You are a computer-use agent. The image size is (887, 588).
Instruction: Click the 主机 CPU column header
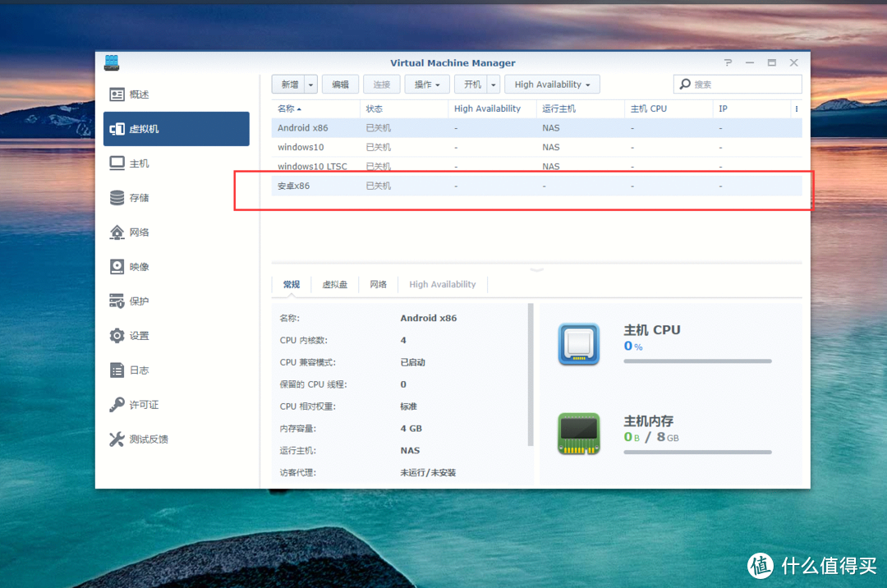pyautogui.click(x=669, y=108)
